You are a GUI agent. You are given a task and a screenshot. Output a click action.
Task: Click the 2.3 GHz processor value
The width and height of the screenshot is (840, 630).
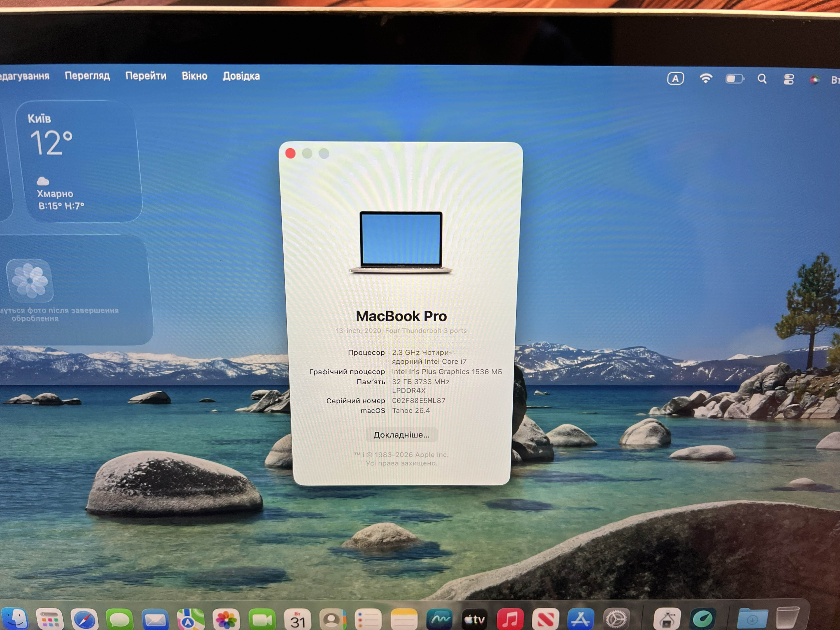(429, 357)
